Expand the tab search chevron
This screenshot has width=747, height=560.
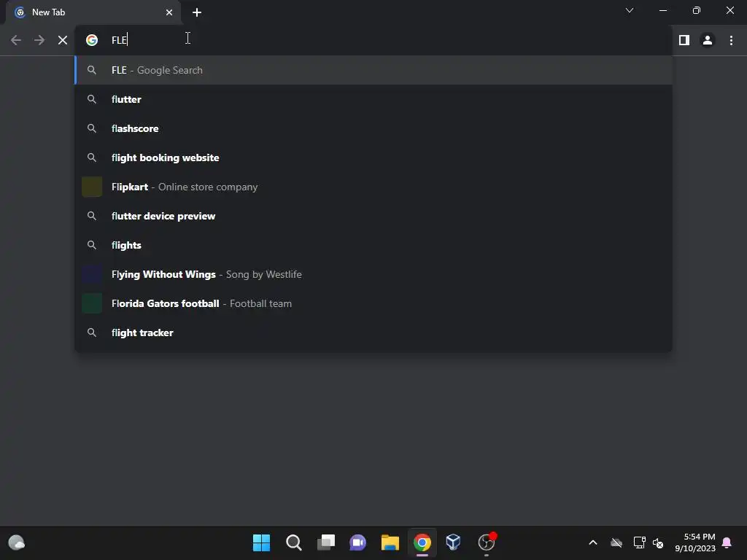tap(630, 10)
